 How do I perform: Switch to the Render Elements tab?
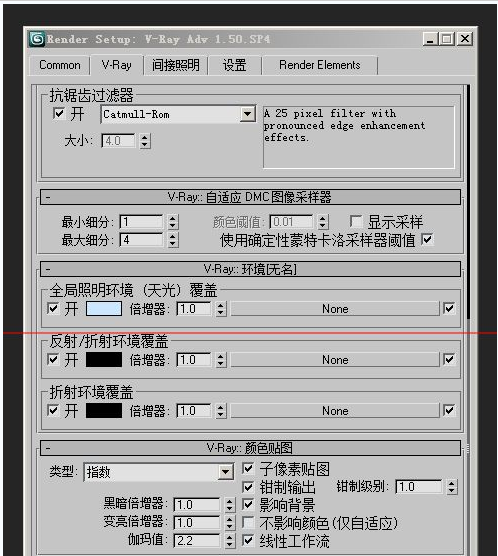pyautogui.click(x=320, y=65)
